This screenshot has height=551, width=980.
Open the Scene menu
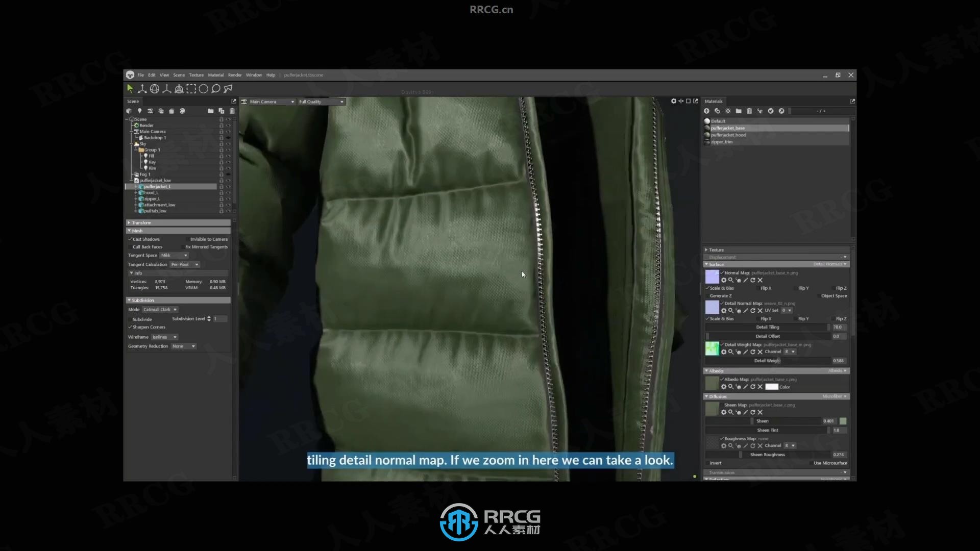click(179, 75)
